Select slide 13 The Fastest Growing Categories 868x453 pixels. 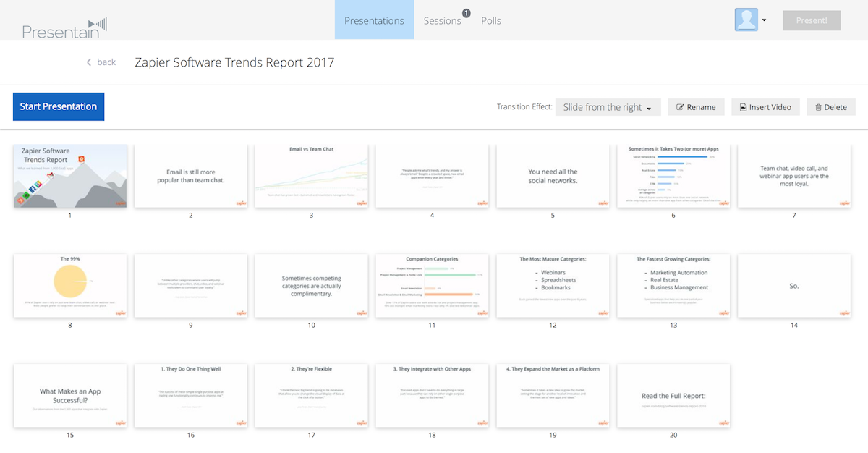click(673, 286)
